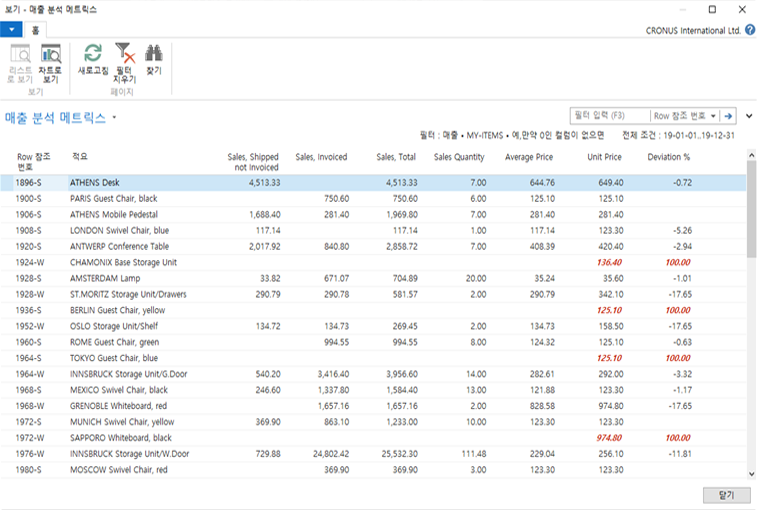Click the Find (찾기) binoculars icon

[x=154, y=53]
